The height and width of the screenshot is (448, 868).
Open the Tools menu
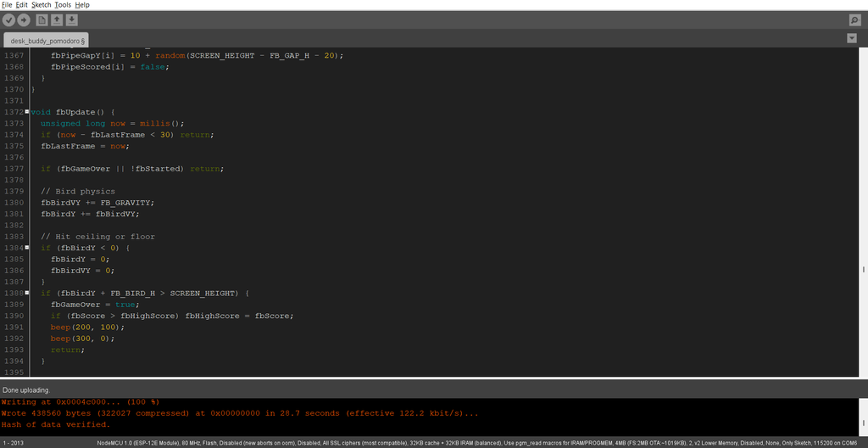(63, 4)
